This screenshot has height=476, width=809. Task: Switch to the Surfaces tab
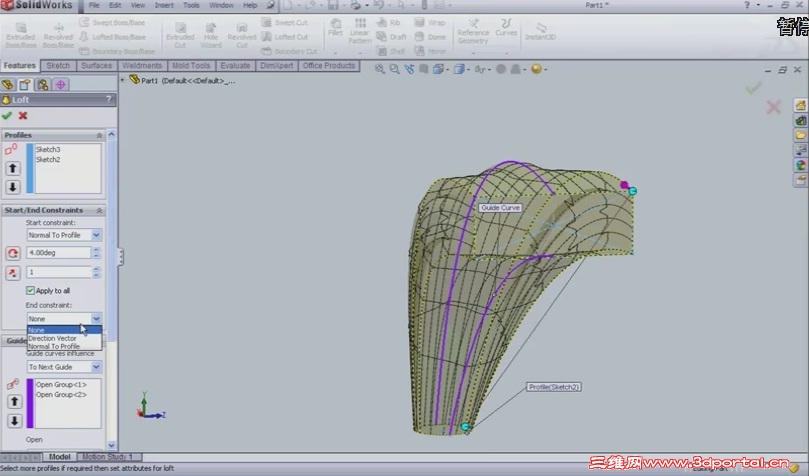click(97, 66)
